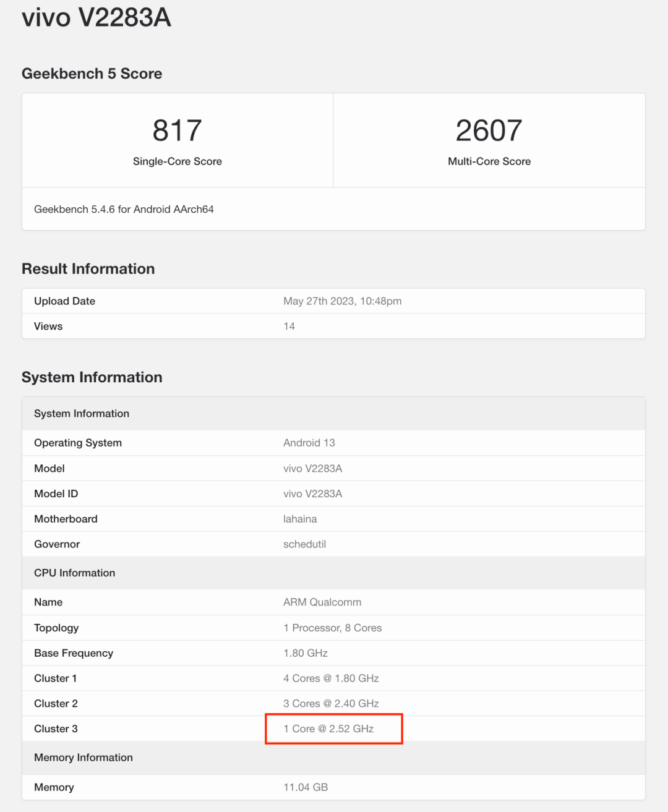This screenshot has height=812, width=668.
Task: Click the Model ID entry
Action: coord(56,494)
